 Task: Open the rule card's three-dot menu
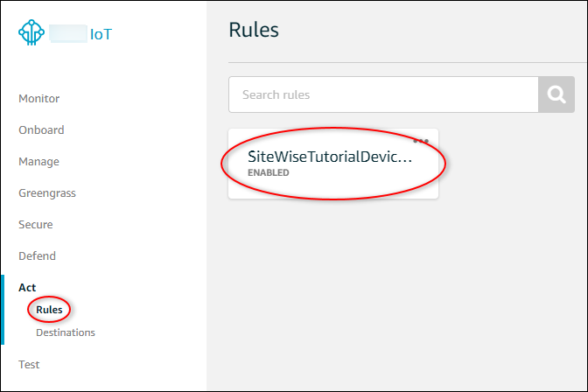421,141
